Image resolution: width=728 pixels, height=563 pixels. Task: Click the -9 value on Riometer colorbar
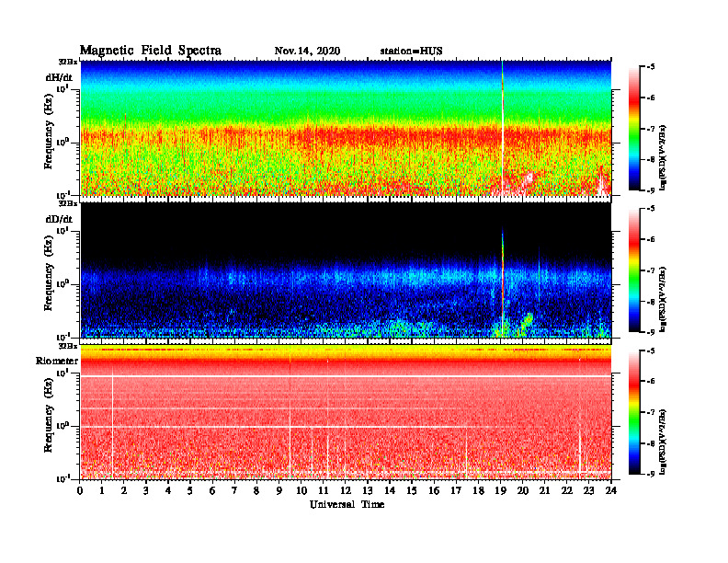(x=651, y=474)
